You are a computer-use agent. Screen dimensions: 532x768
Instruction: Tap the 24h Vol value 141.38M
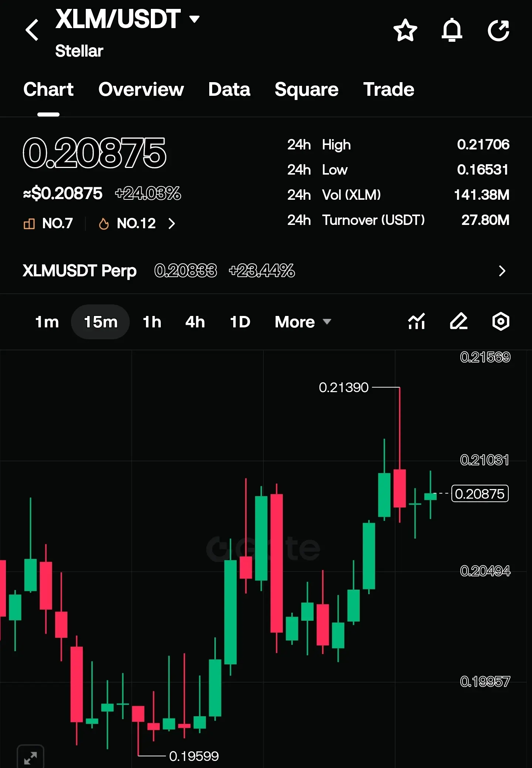tap(482, 195)
